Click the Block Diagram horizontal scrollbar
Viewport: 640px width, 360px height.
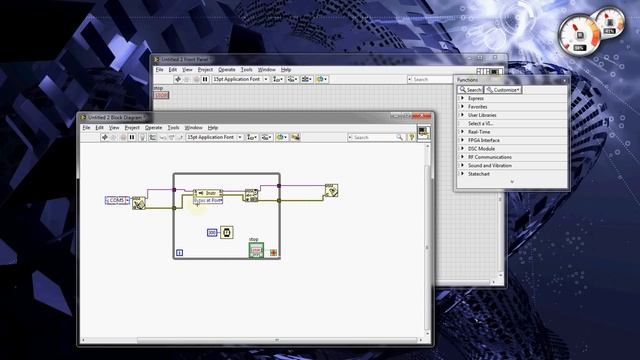[x=252, y=340]
